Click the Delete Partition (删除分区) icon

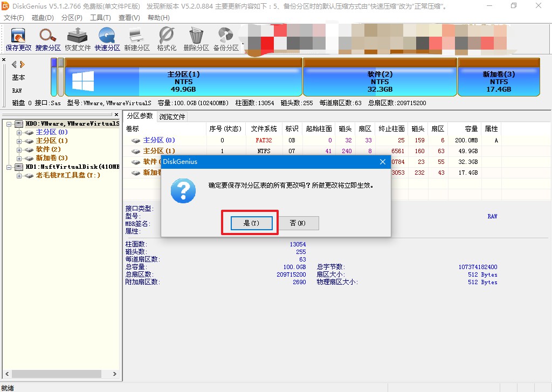pos(196,39)
